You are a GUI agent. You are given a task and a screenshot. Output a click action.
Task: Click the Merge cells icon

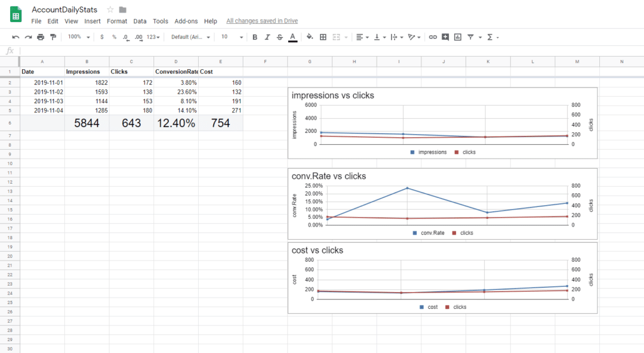[336, 37]
